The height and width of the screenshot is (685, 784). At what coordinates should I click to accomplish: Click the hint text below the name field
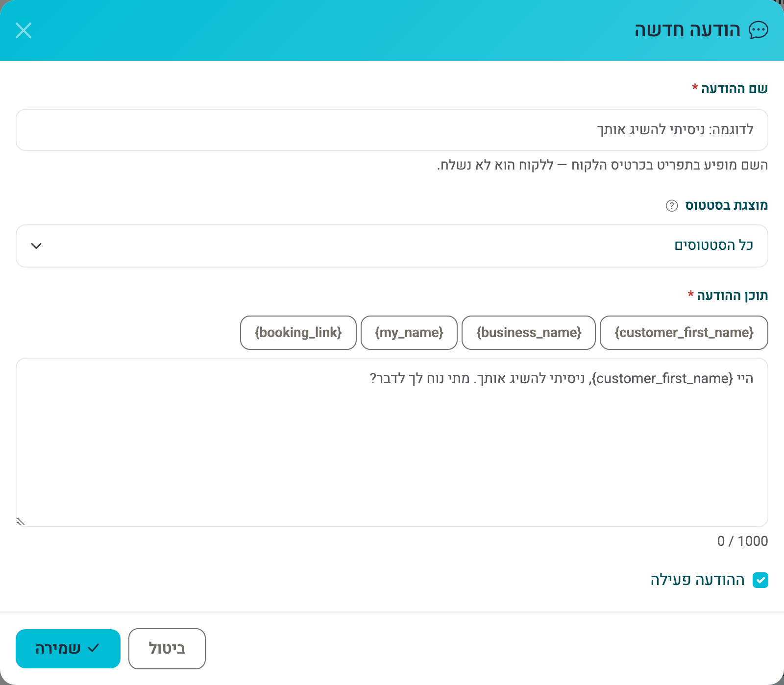[602, 165]
